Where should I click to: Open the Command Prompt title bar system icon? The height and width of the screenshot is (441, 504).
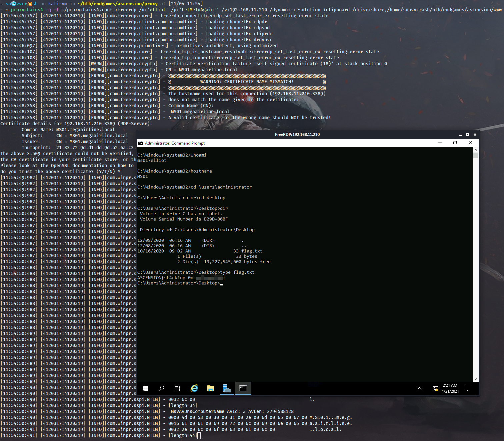tap(141, 143)
